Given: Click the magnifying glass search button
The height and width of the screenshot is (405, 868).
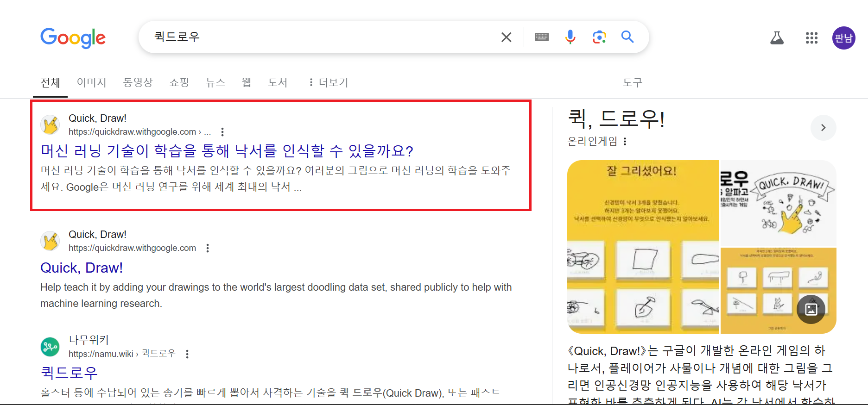Looking at the screenshot, I should point(627,37).
